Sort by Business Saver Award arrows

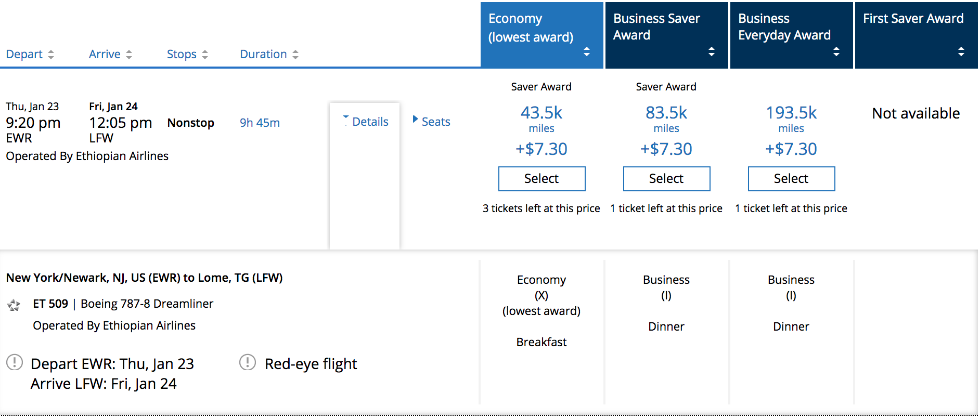[712, 51]
